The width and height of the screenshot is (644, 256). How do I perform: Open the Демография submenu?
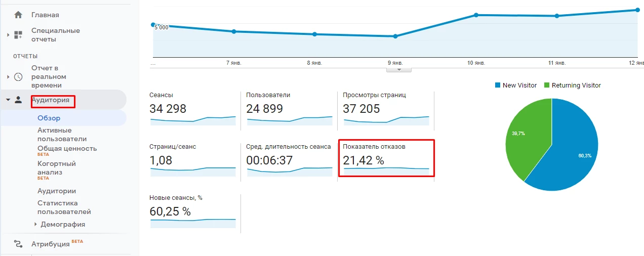pos(63,224)
